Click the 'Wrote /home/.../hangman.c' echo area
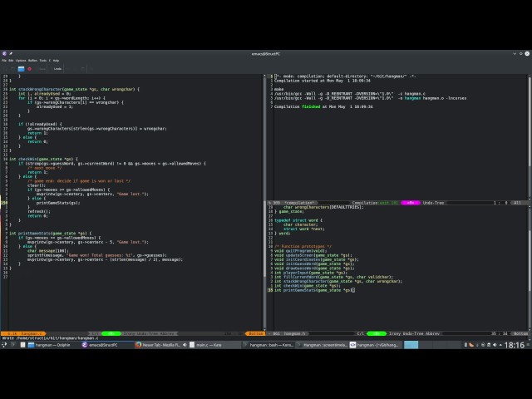The image size is (532, 399). (x=50, y=338)
